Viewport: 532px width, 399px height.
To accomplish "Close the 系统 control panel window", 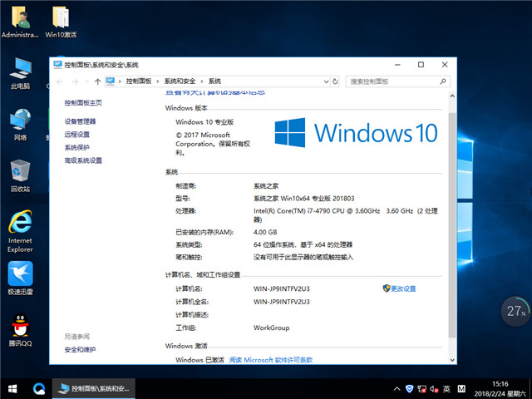I will [445, 65].
